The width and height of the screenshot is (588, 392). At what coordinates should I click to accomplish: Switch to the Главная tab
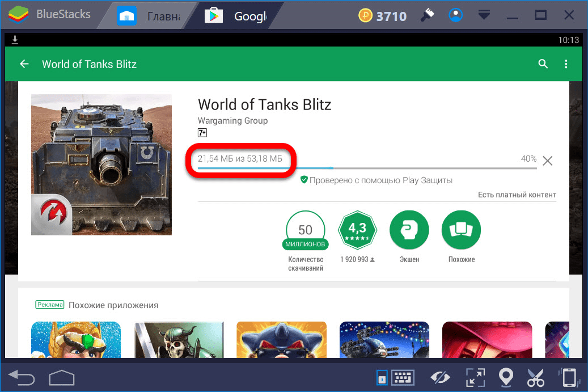coord(149,16)
